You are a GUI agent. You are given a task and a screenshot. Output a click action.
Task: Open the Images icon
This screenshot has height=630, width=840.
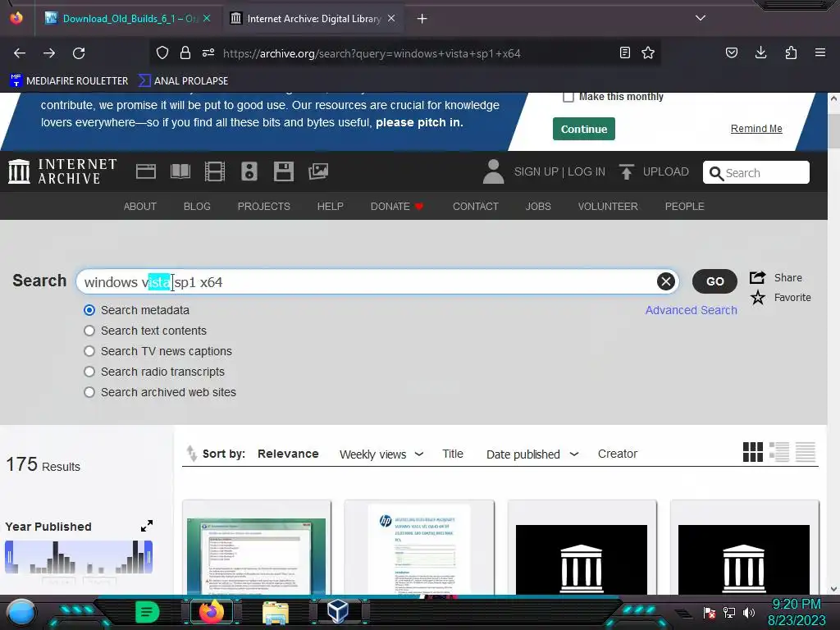coord(318,172)
